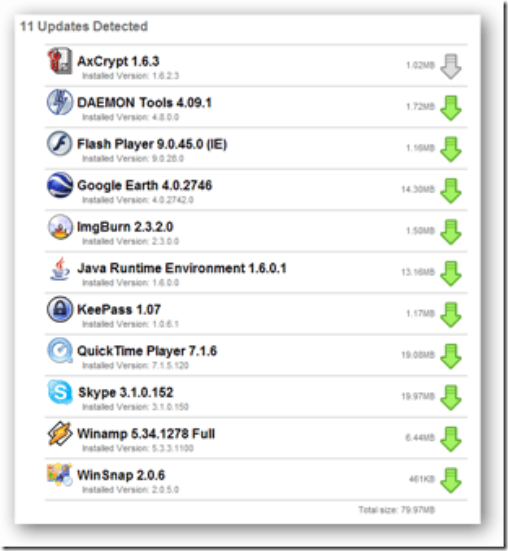Download KeePass update with green arrow

[x=451, y=315]
